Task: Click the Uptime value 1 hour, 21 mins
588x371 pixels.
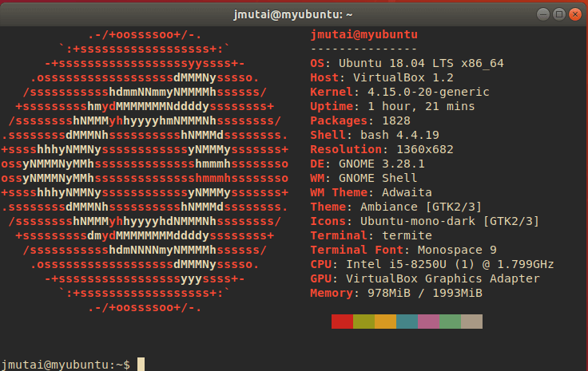Action: (421, 106)
